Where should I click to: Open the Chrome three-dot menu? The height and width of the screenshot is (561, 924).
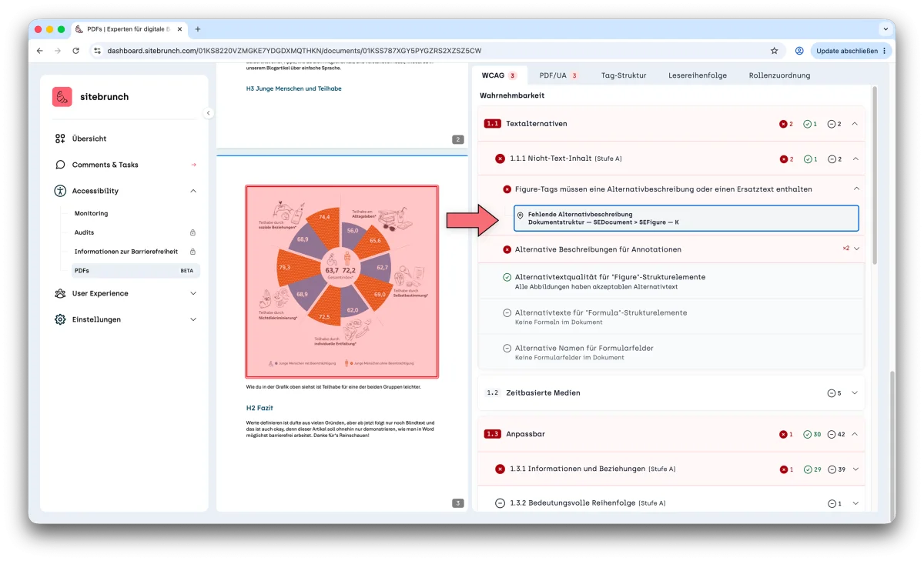pyautogui.click(x=884, y=51)
